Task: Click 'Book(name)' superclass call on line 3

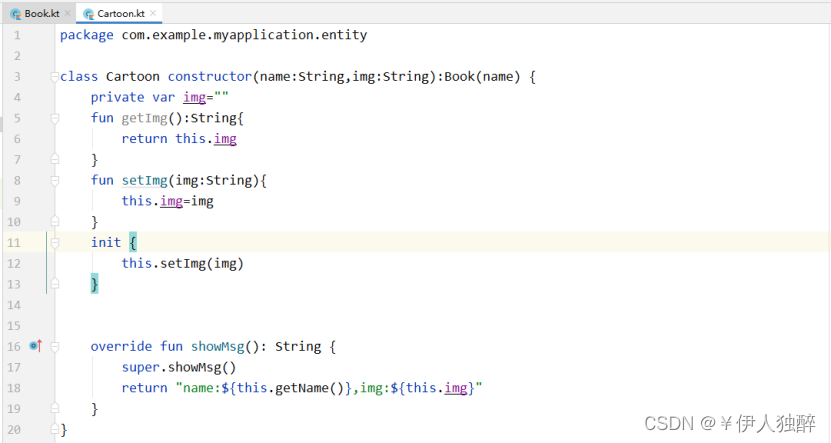Action: [x=482, y=77]
